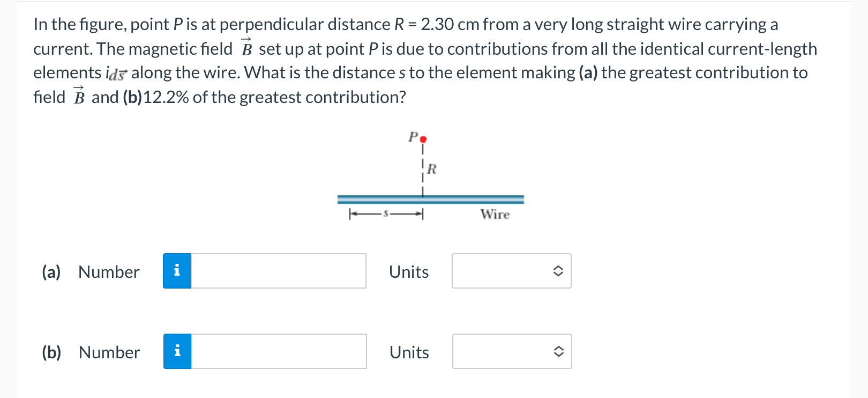This screenshot has height=398, width=868.
Task: Click the info icon next to (b) Number
Action: coord(177,351)
